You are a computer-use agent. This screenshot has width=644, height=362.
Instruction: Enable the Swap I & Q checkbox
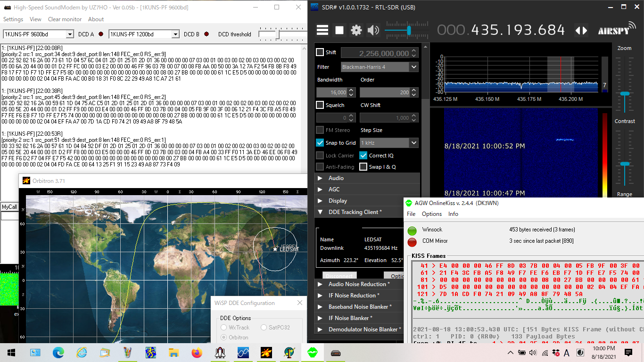(x=363, y=166)
